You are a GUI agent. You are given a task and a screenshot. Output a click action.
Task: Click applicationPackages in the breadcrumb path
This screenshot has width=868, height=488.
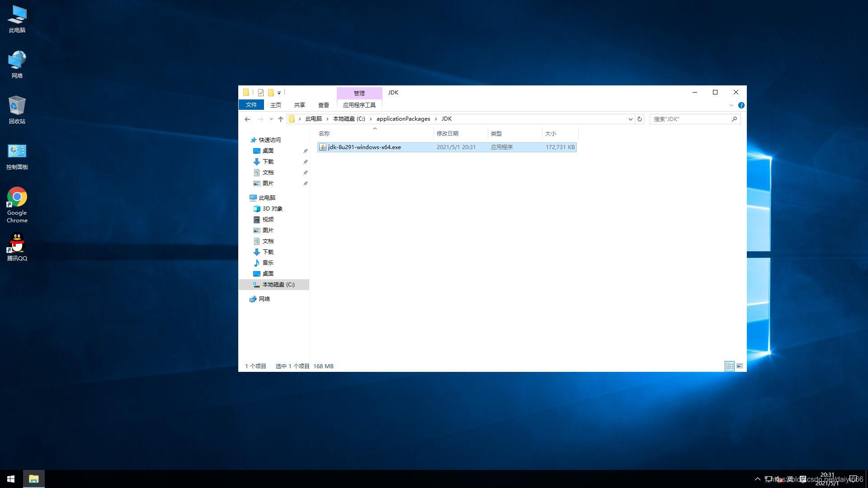pyautogui.click(x=403, y=119)
